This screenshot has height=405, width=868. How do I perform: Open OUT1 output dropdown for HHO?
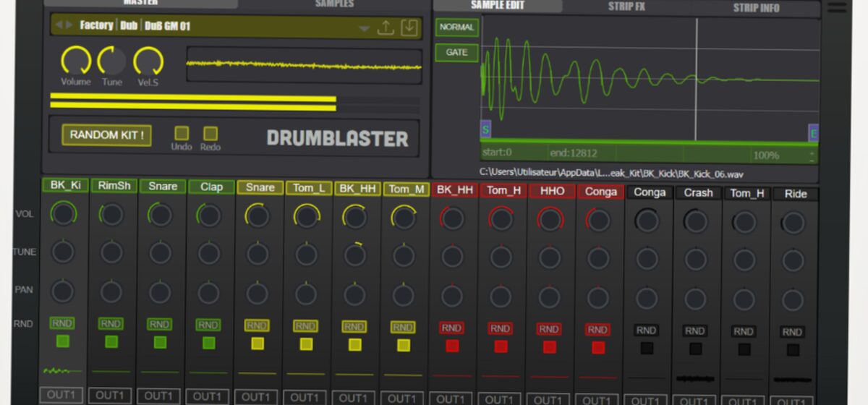(548, 399)
